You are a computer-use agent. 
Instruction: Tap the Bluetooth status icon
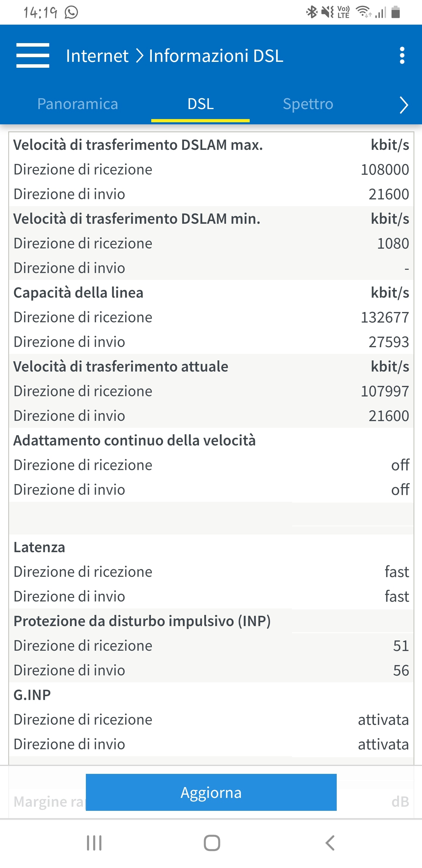[x=312, y=13]
